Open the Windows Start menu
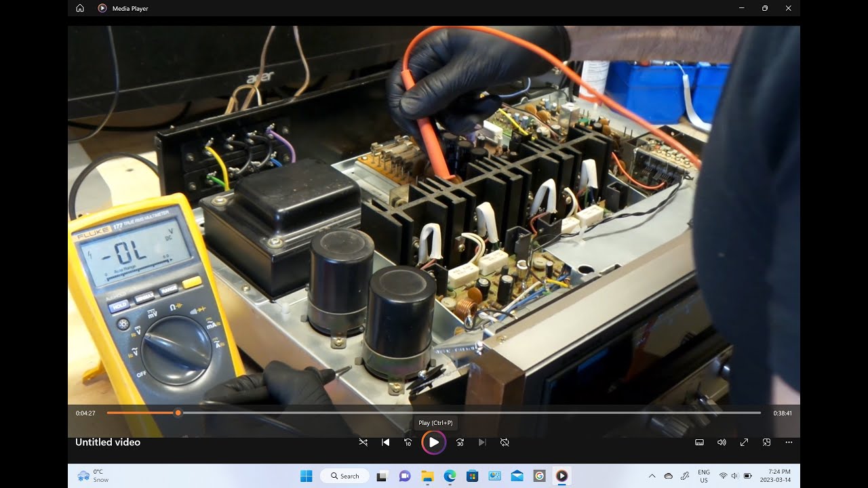This screenshot has width=868, height=488. (307, 476)
